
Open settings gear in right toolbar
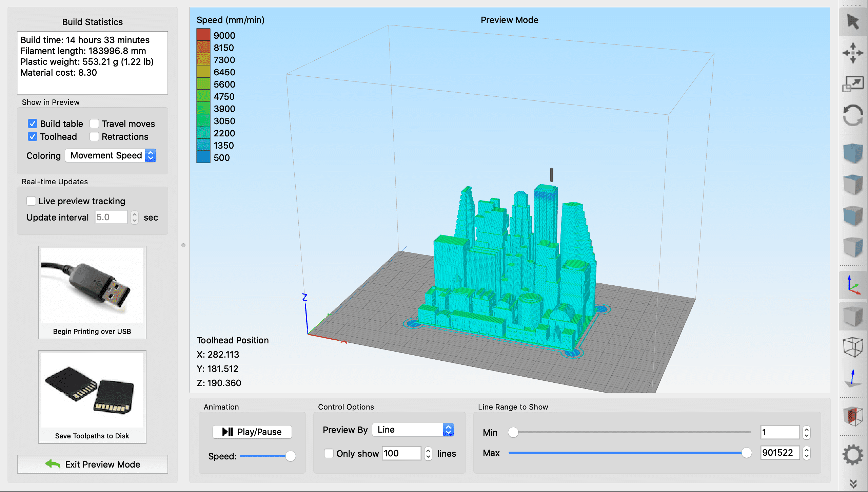853,455
